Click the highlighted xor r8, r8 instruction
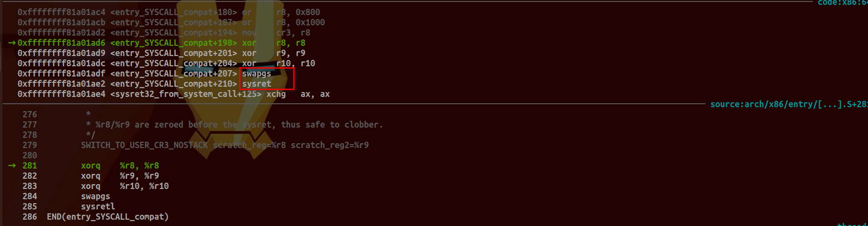Viewport: 868px width, 226px height. pos(274,43)
